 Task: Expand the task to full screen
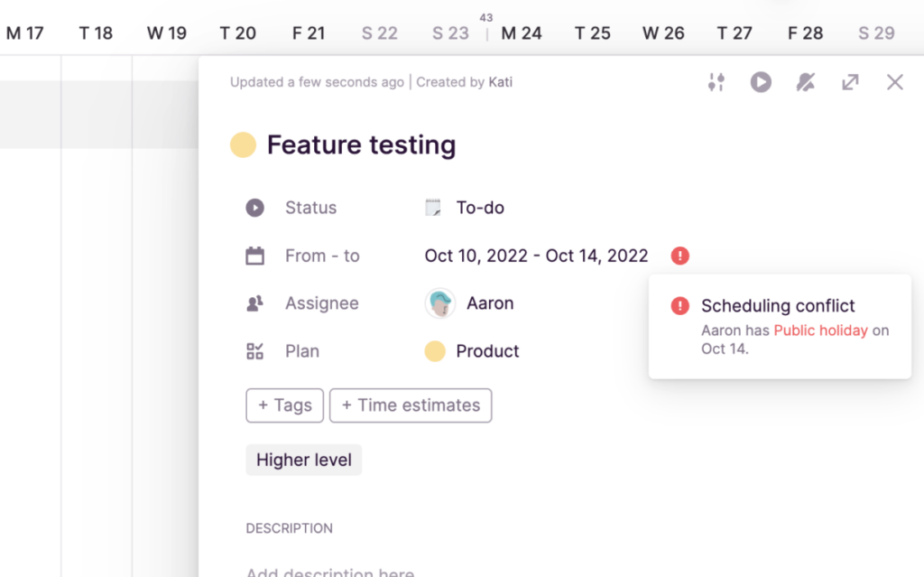[x=849, y=81]
